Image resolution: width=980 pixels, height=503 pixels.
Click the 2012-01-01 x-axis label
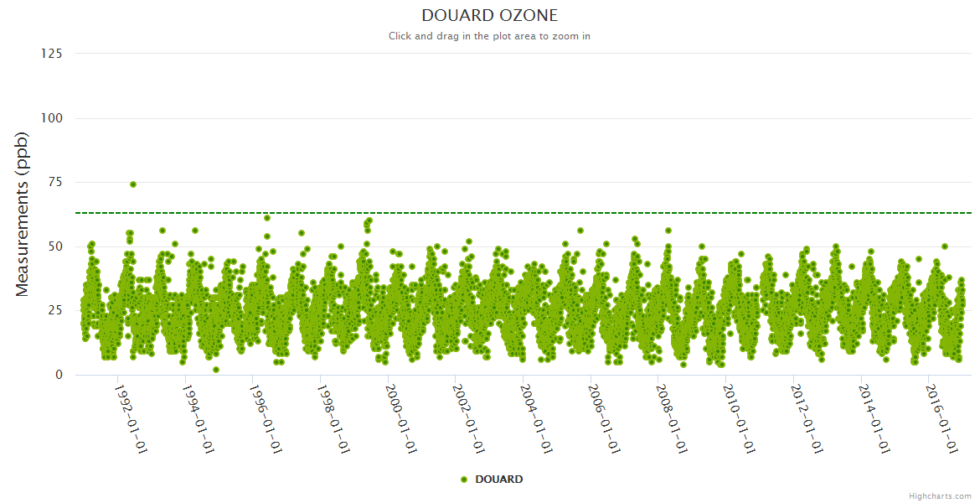tap(808, 419)
